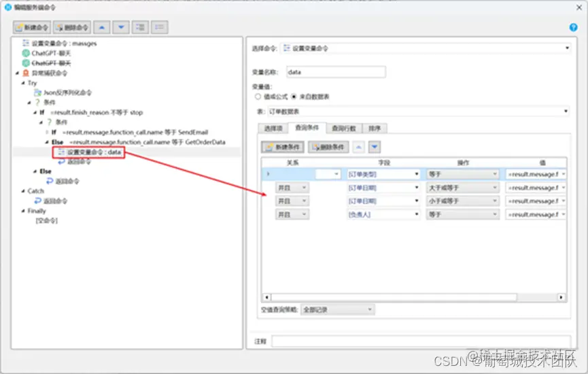Move selected command up with top toolbar arrow

click(101, 27)
